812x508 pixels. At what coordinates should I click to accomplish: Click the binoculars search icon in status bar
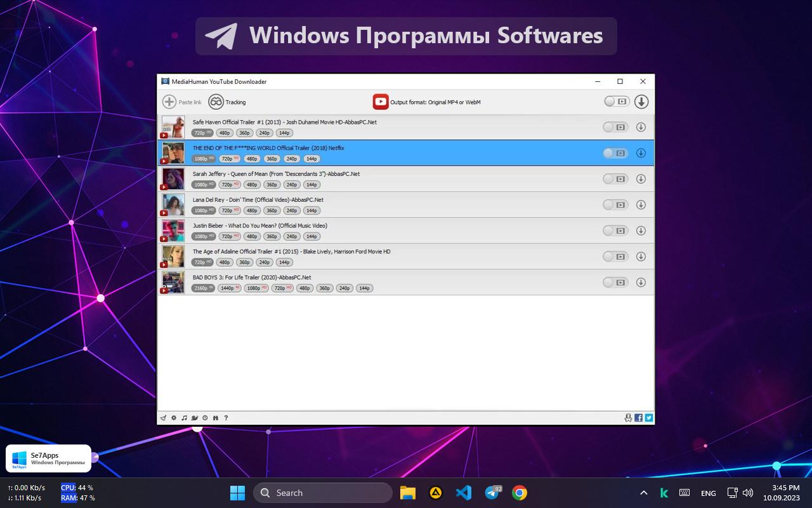[x=216, y=418]
